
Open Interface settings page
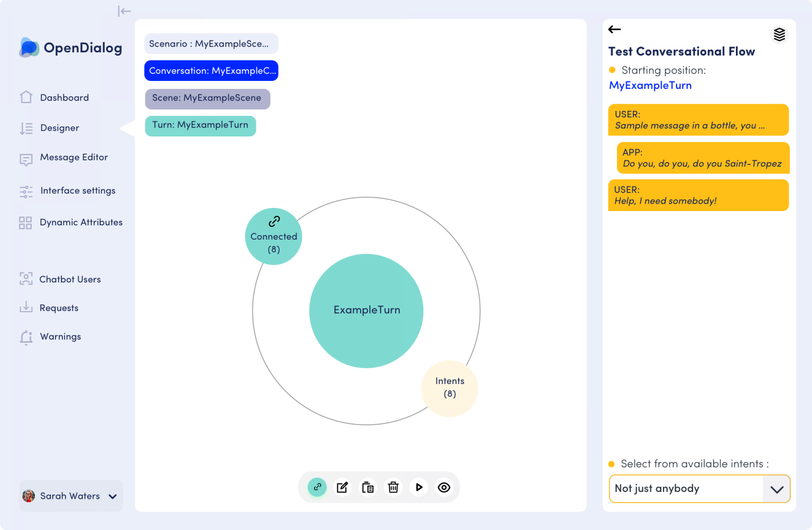pyautogui.click(x=77, y=191)
